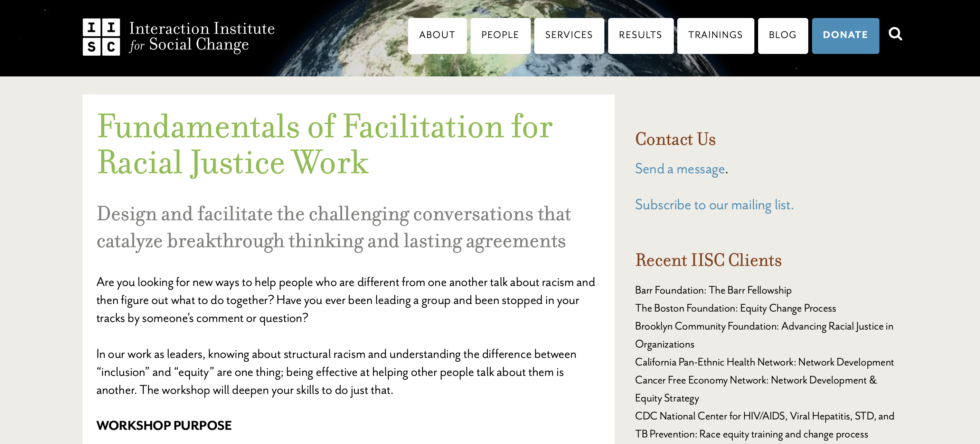This screenshot has height=444, width=980.
Task: Open the PEOPLE navigation menu
Action: pos(500,35)
